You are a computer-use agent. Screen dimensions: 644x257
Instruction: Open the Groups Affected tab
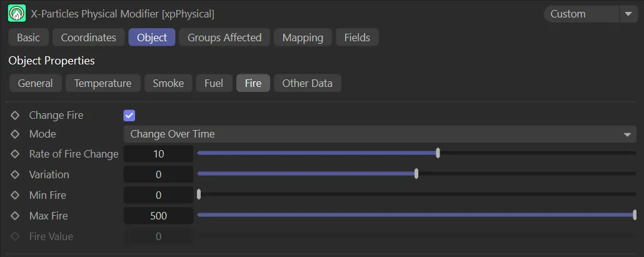click(224, 38)
